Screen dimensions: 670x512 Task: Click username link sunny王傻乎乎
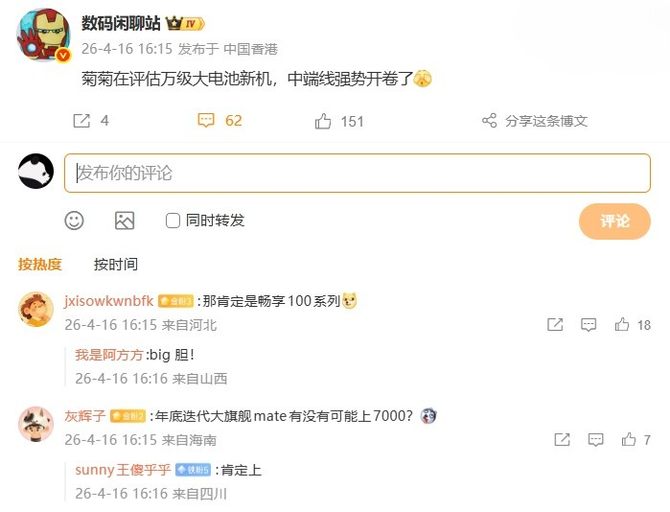point(123,470)
